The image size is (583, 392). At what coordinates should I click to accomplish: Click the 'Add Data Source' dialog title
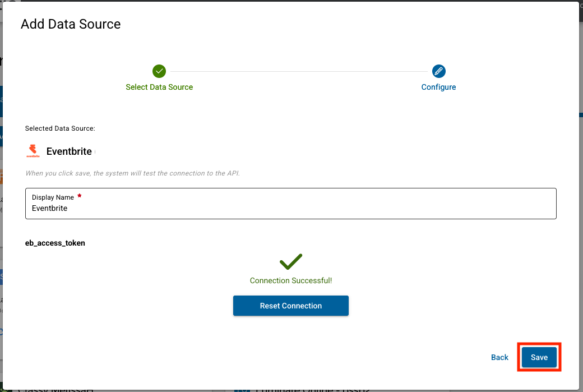pyautogui.click(x=71, y=24)
